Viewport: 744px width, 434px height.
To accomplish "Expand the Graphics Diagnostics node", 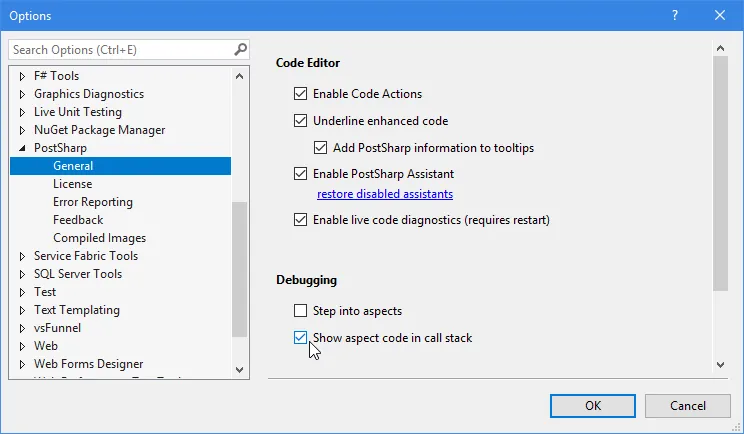I will [22, 94].
